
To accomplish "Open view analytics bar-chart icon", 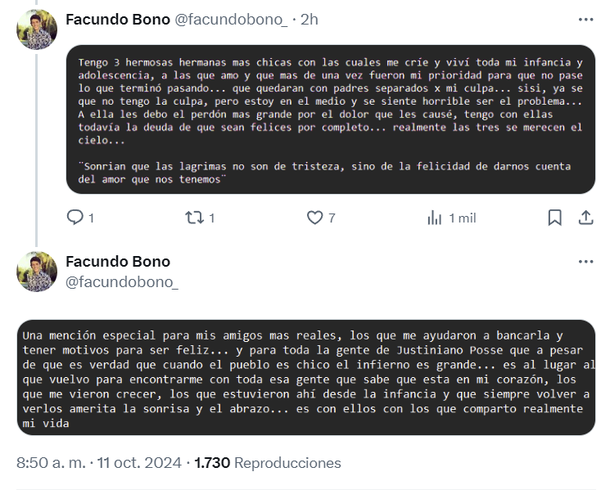I will pyautogui.click(x=434, y=217).
